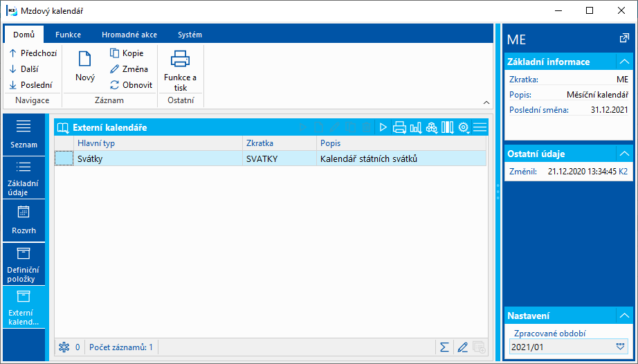Click the K2 user link
This screenshot has width=638, height=364.
tap(623, 172)
